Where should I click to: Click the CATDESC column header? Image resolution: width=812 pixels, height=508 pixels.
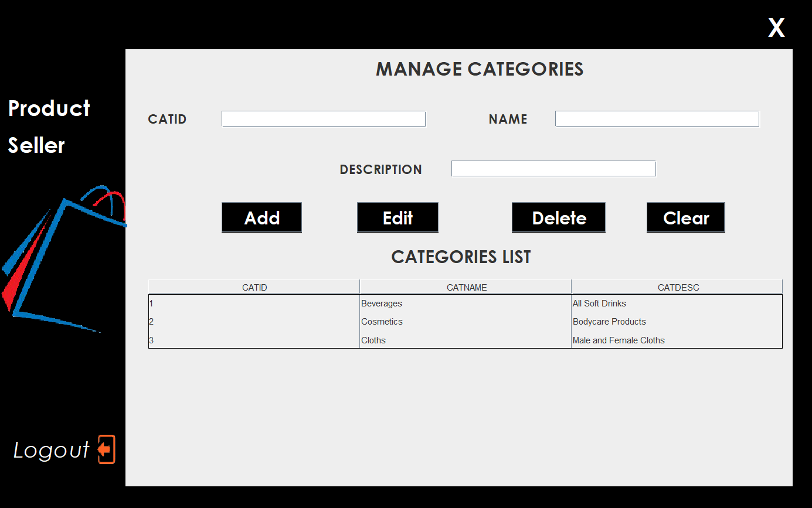click(677, 287)
